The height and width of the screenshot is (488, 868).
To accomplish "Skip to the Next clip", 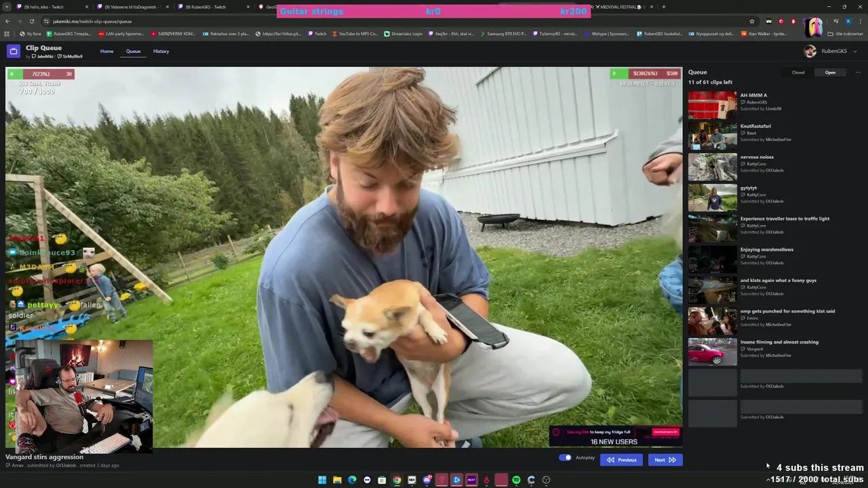I will coord(665,460).
